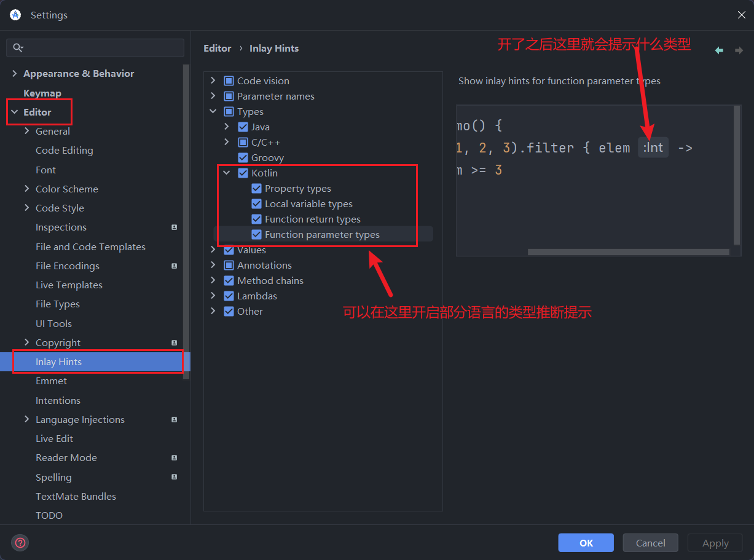Uncheck the Property types checkbox
Image resolution: width=754 pixels, height=560 pixels.
257,189
